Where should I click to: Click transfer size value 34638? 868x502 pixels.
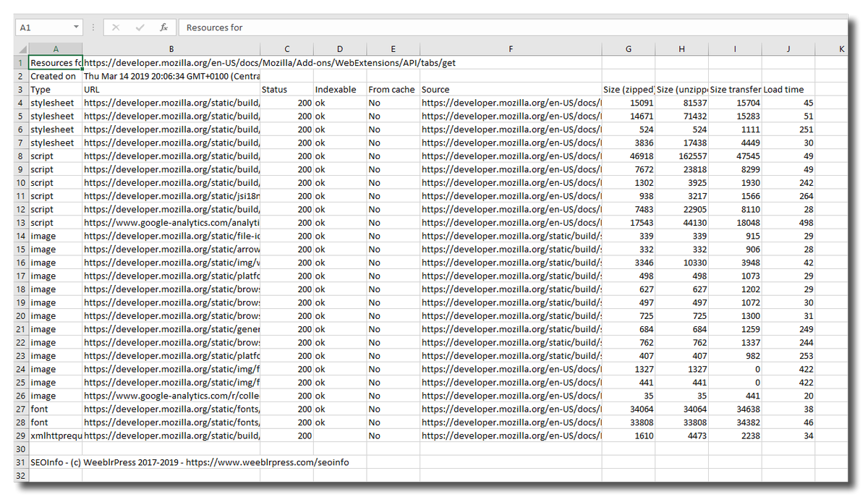(x=735, y=409)
